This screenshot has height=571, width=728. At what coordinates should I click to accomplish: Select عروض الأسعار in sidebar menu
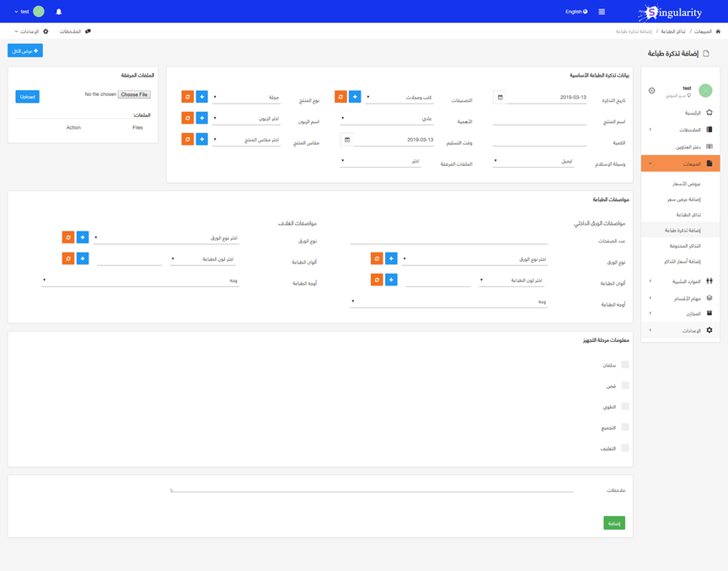pos(687,184)
